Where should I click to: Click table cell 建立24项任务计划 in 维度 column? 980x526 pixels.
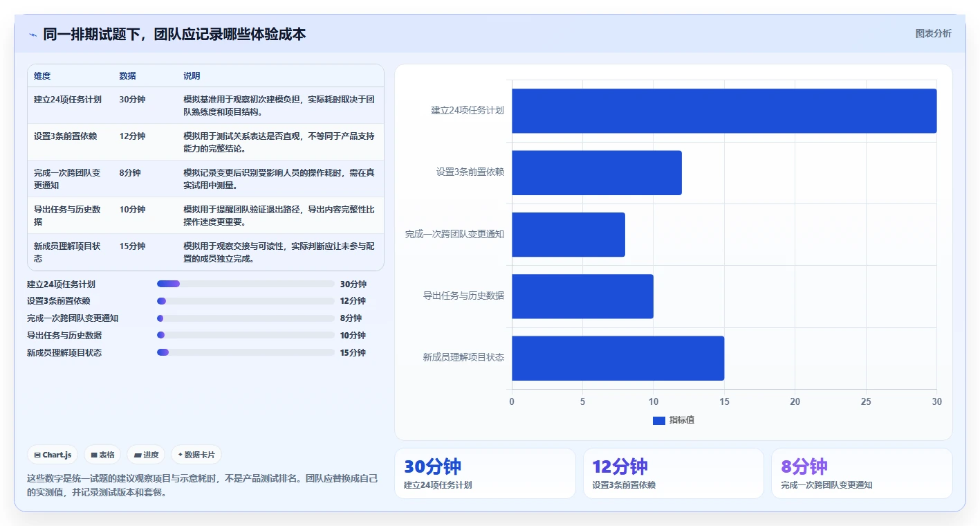[x=68, y=99]
